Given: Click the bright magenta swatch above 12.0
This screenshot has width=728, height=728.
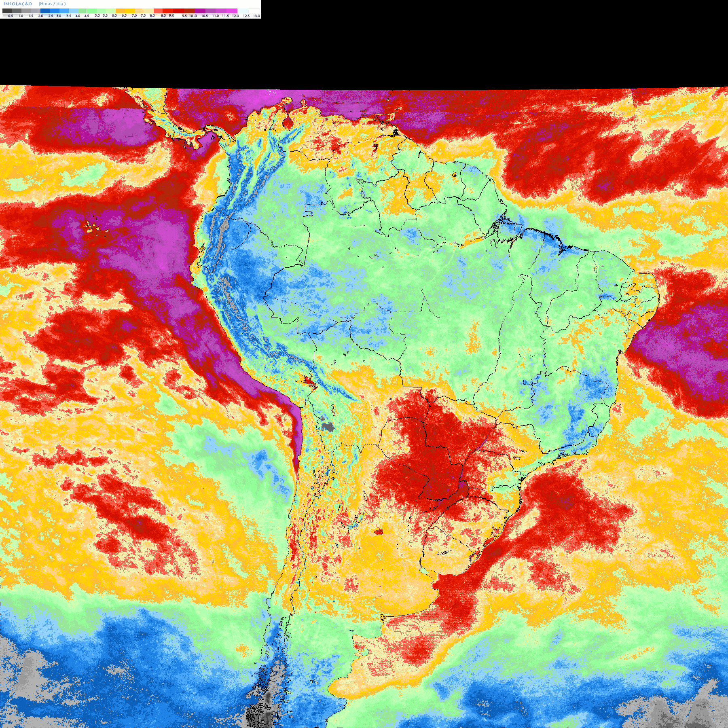Looking at the screenshot, I should [x=232, y=11].
